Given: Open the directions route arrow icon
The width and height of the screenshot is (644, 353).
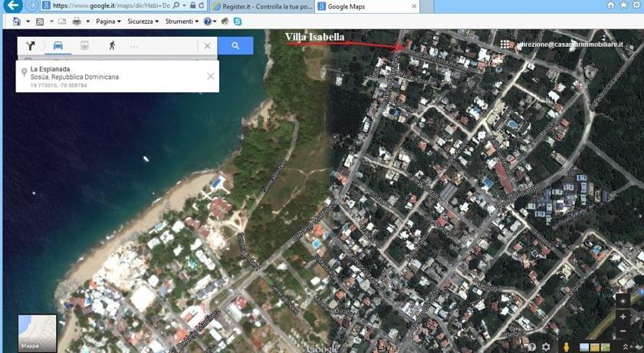Looking at the screenshot, I should coord(31,46).
